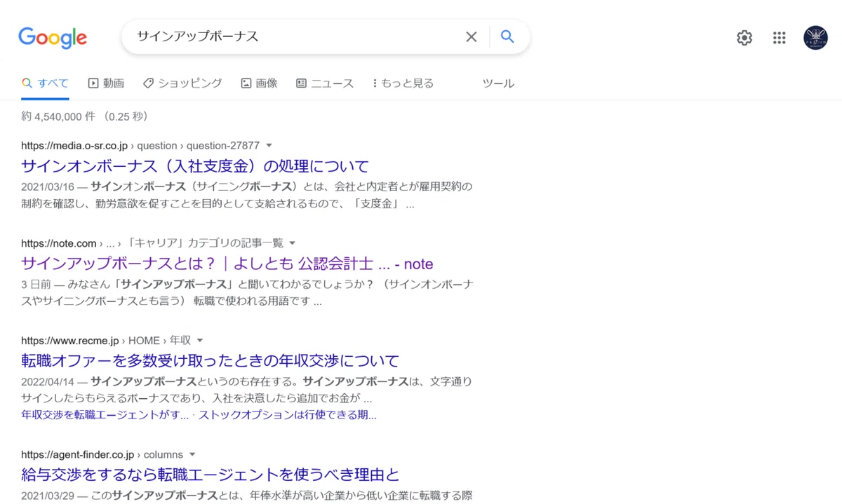Image resolution: width=842 pixels, height=504 pixels.
Task: Open Google settings gear icon
Action: 744,38
